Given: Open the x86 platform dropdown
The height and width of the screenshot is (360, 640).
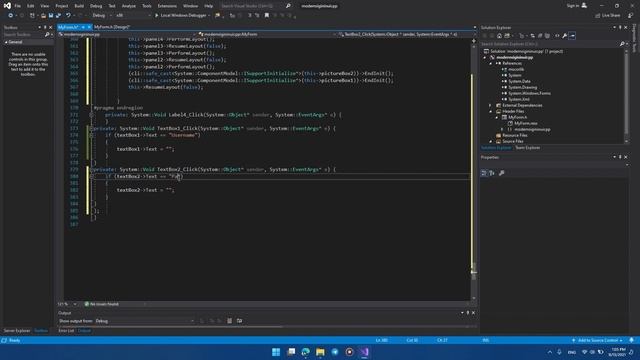Looking at the screenshot, I should [x=133, y=16].
